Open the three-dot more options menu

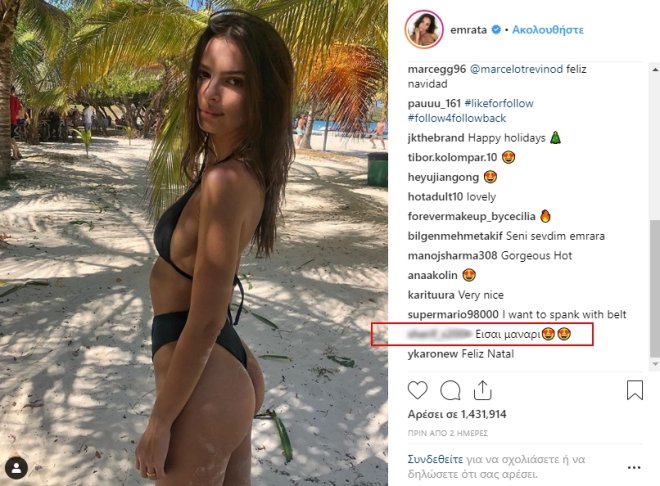click(x=634, y=467)
